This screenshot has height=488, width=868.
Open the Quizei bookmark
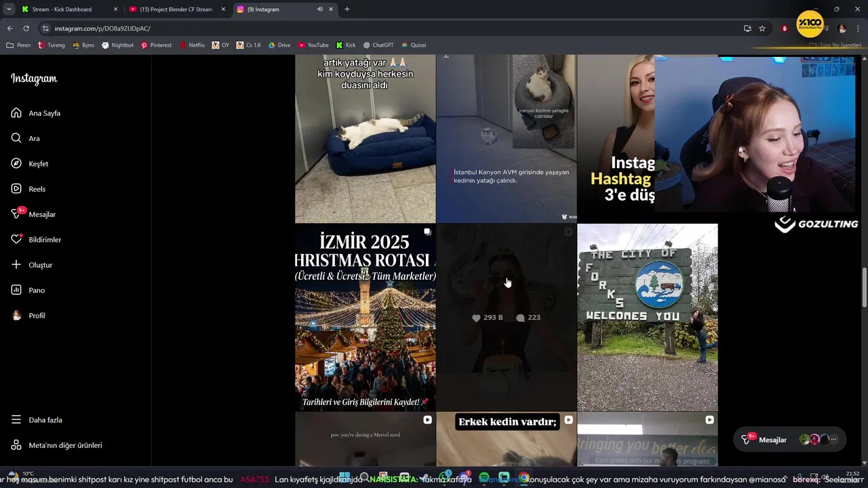click(414, 45)
